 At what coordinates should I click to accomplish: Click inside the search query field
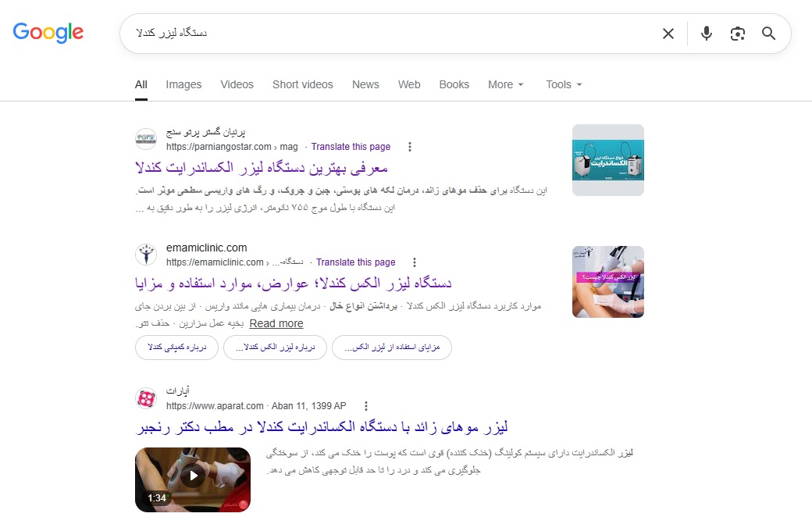pos(388,33)
